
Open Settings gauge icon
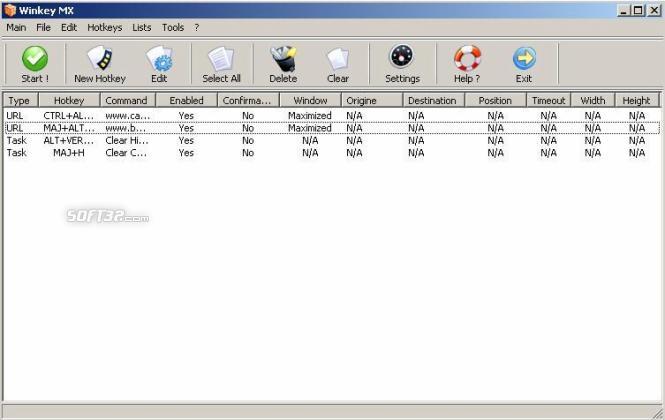point(402,56)
